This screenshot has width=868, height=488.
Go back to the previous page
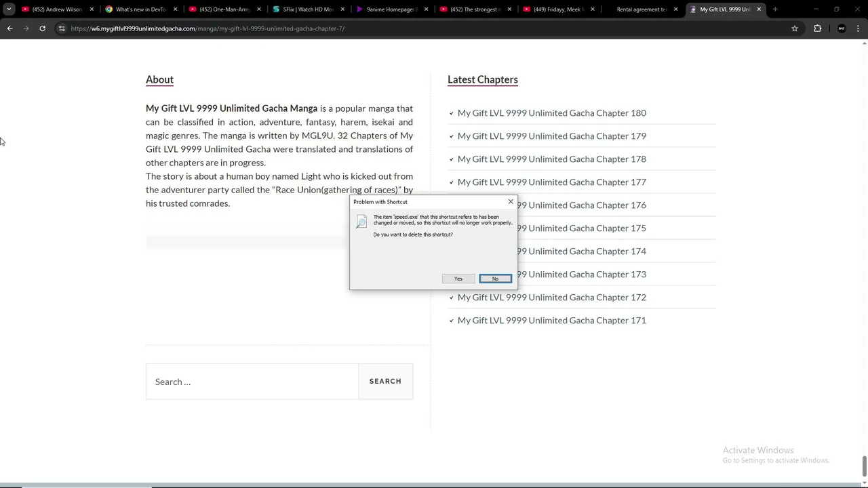click(9, 28)
